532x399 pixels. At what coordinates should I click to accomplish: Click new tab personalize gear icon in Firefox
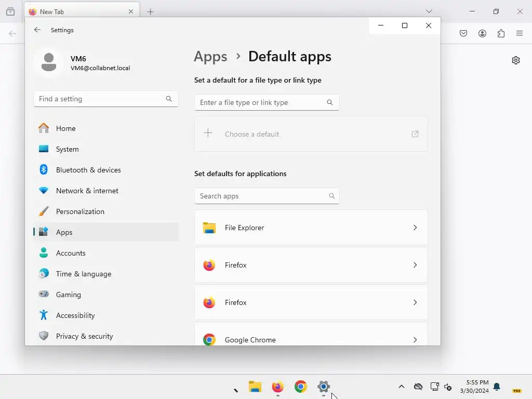[516, 60]
